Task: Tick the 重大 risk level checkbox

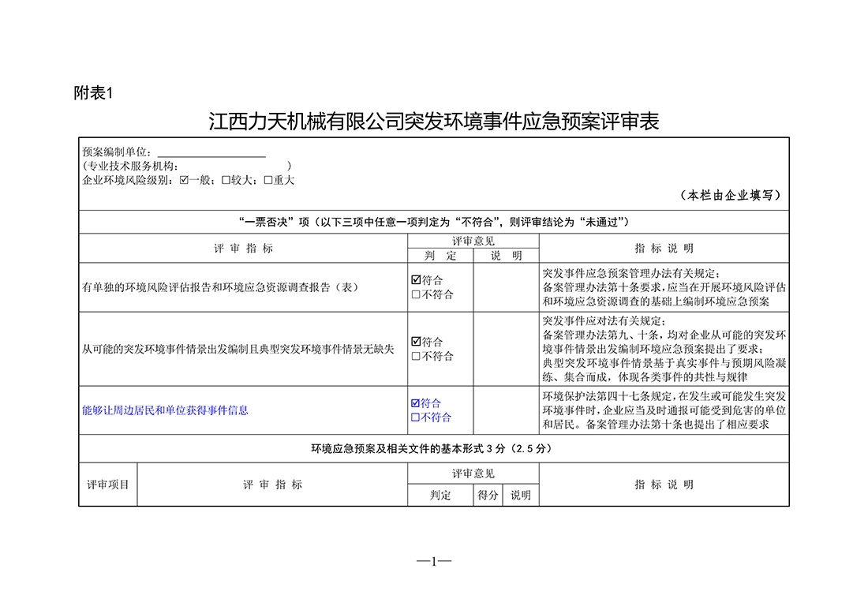Action: pos(268,181)
